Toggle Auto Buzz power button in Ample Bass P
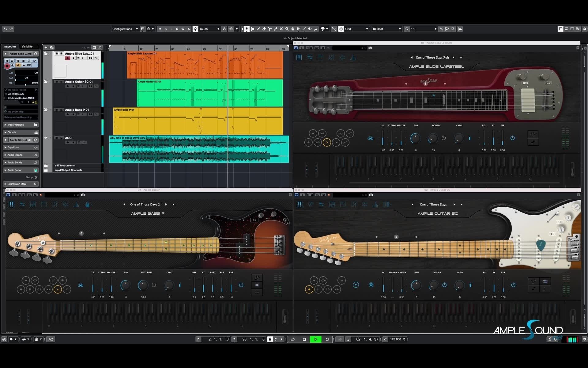Image resolution: width=588 pixels, height=368 pixels. (154, 285)
